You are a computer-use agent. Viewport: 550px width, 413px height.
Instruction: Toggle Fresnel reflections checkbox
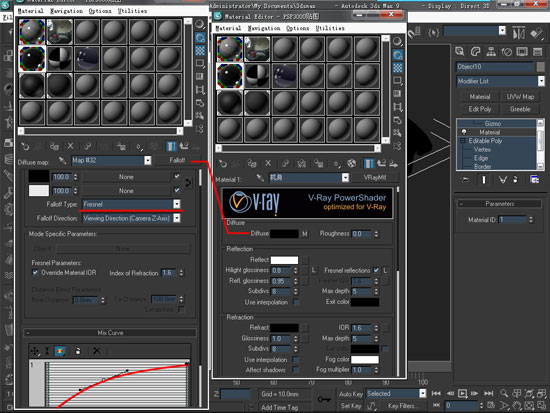[x=376, y=271]
